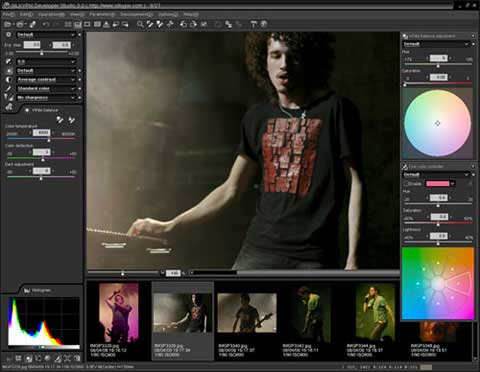Click the preview zoom slider below image
This screenshot has height=372, width=480.
pos(123,273)
